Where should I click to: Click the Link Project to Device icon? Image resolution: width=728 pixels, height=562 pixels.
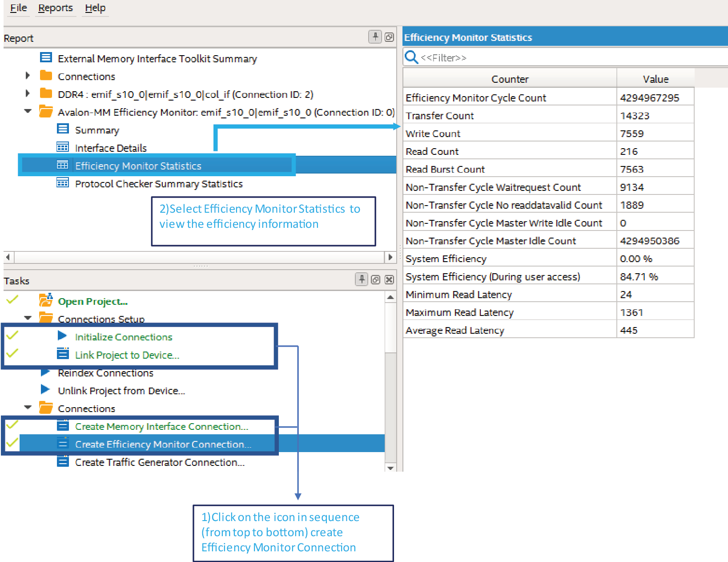[63, 354]
